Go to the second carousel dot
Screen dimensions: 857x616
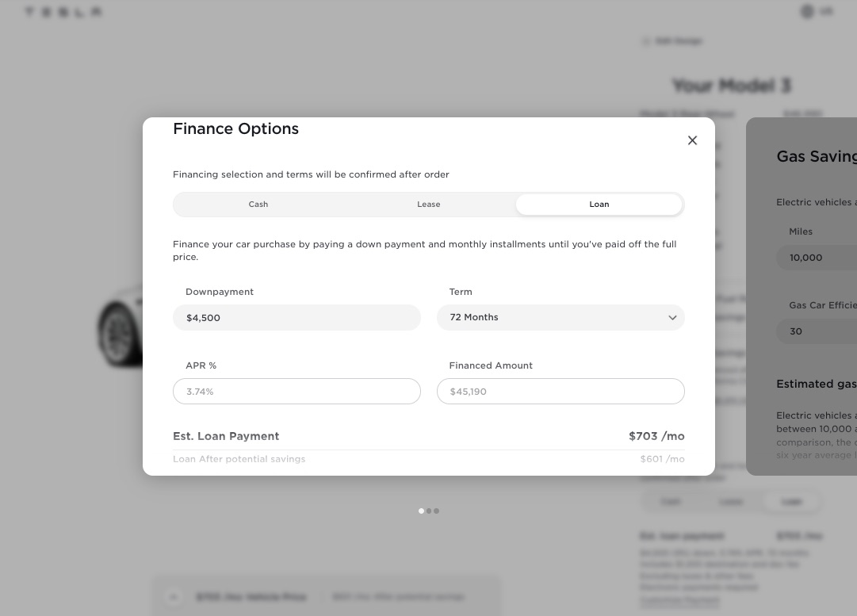[x=428, y=511]
